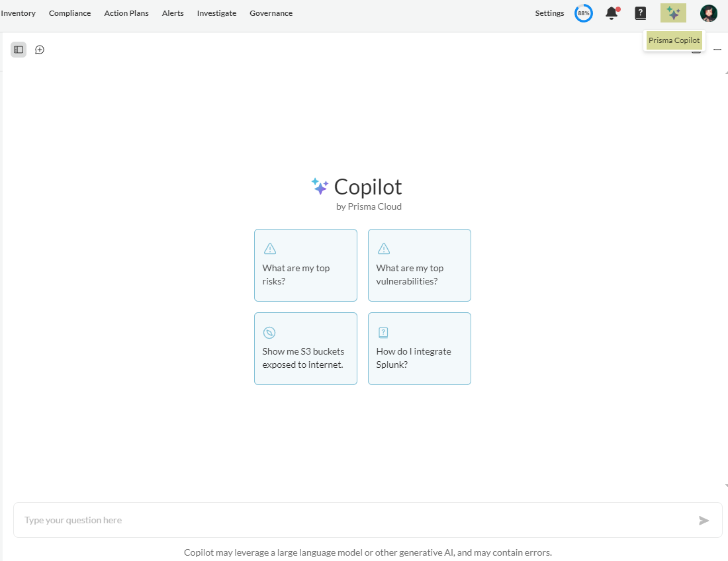Open the notifications bell icon
Screen dimensions: 728x561
612,13
